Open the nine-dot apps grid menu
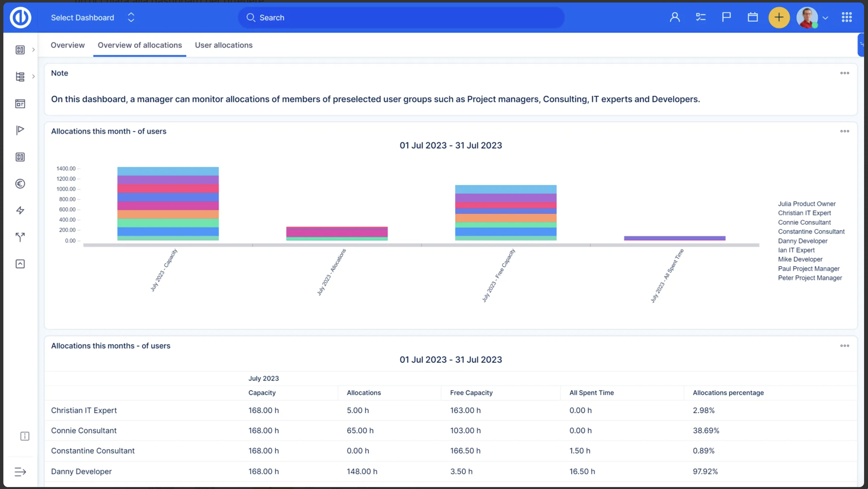The height and width of the screenshot is (489, 868). pos(846,17)
